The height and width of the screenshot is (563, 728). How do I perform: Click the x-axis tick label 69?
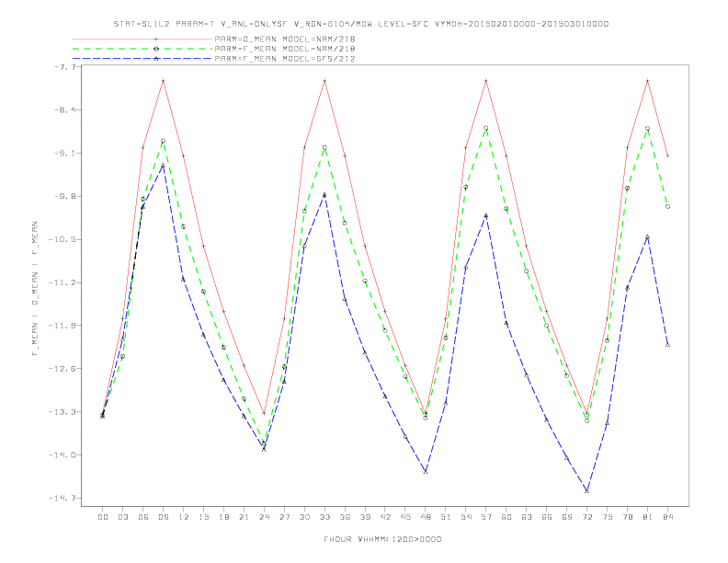tap(567, 517)
